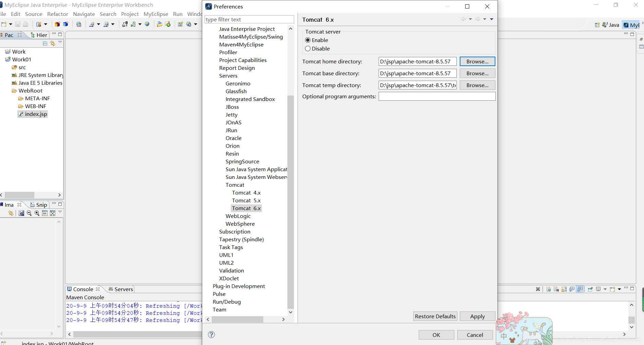Open run server dropdown arrow in toolbar
Screen dimensions: 644x345
(x=140, y=24)
